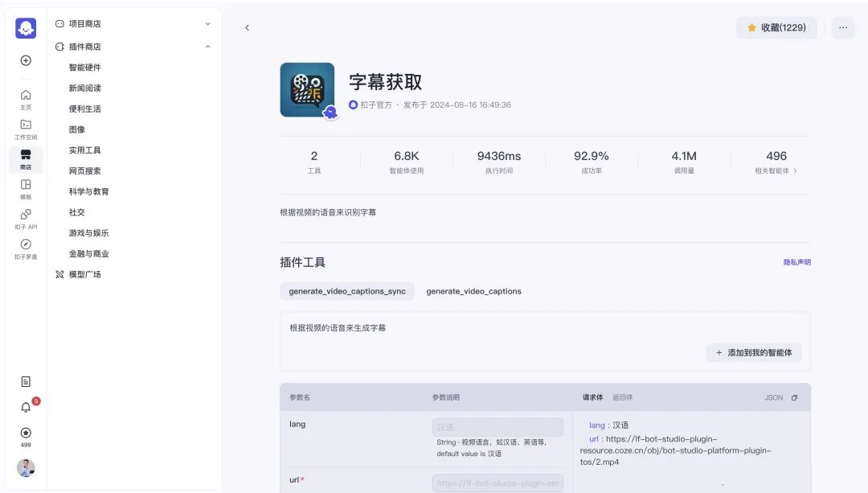Click the 496 相关智能体 count
The image size is (868, 493).
[776, 156]
